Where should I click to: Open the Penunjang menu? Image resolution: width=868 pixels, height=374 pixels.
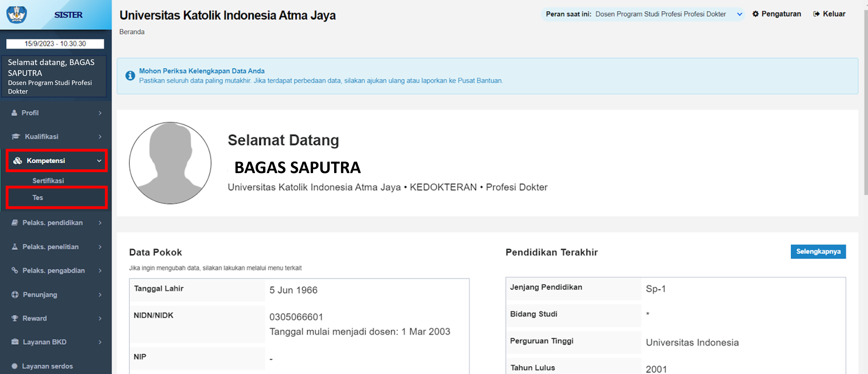pos(56,295)
